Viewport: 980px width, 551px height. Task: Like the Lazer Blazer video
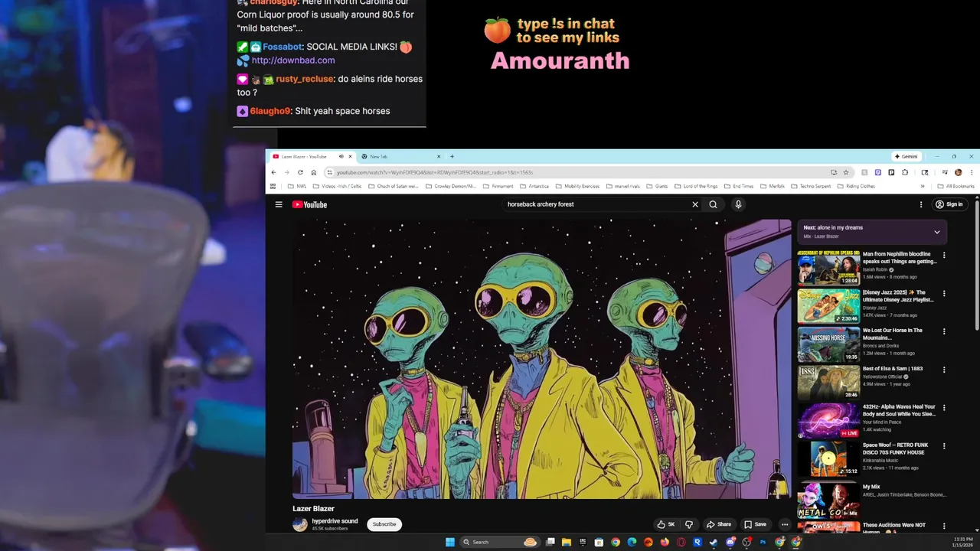click(666, 524)
